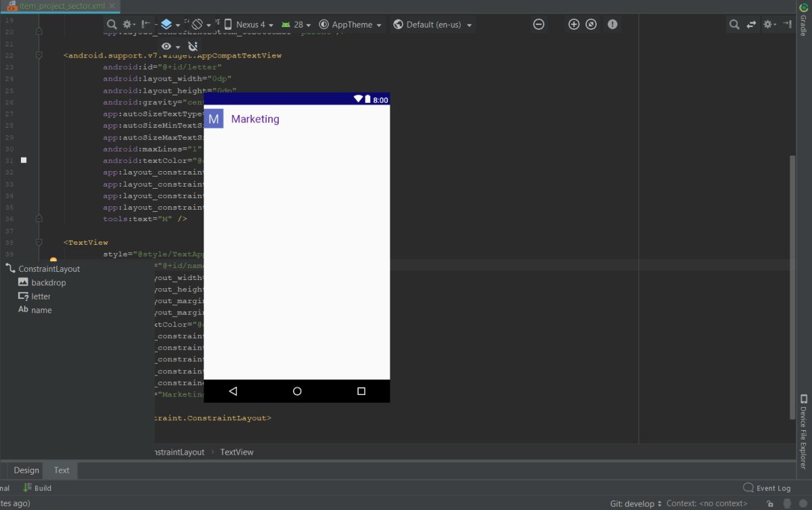The image size is (812, 510).
Task: Click the zoom in plus icon
Action: [x=574, y=24]
